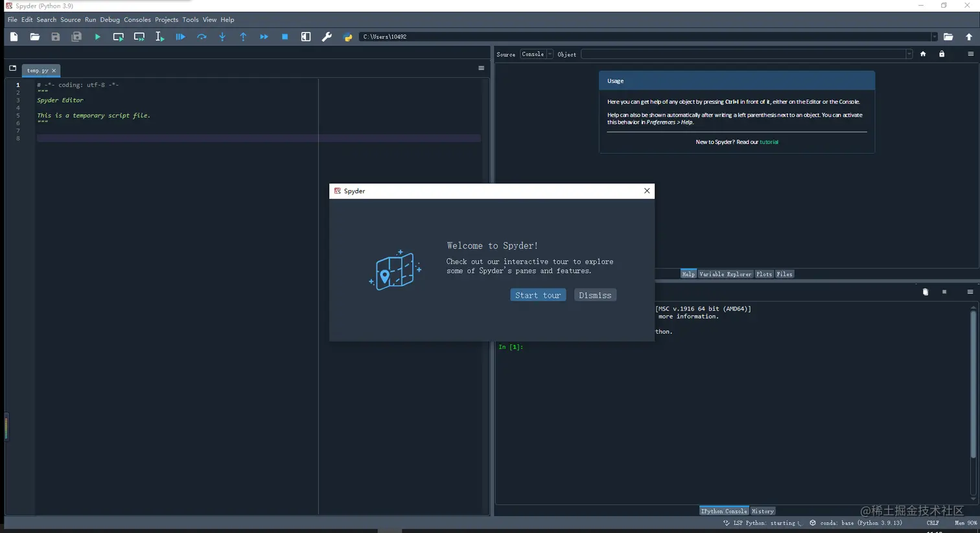Open the Source menu
The width and height of the screenshot is (980, 533).
[x=70, y=20]
